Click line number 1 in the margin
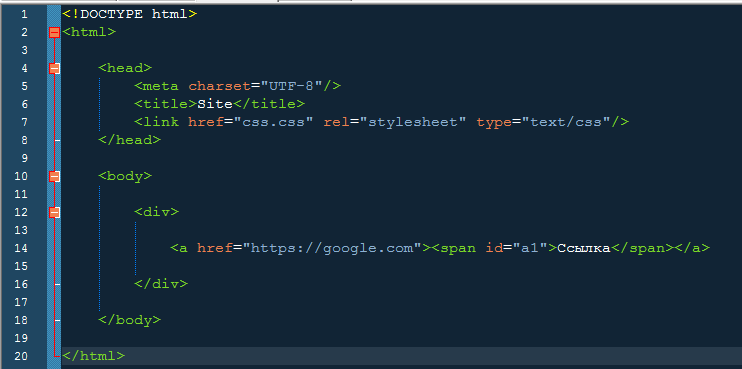 [x=24, y=14]
